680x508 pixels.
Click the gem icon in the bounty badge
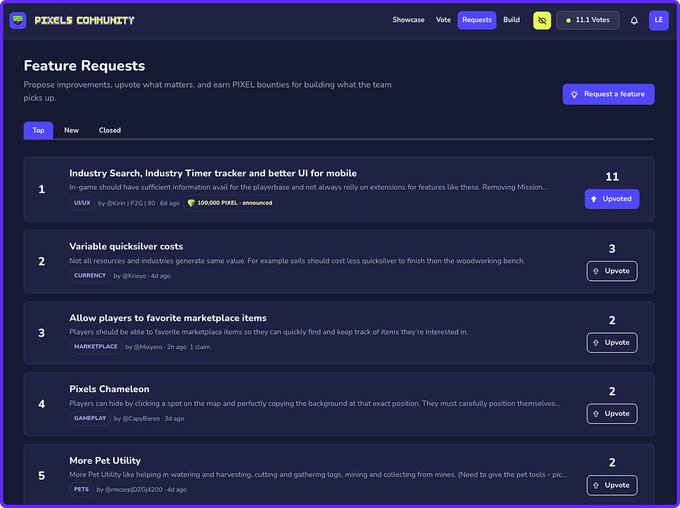pyautogui.click(x=191, y=203)
